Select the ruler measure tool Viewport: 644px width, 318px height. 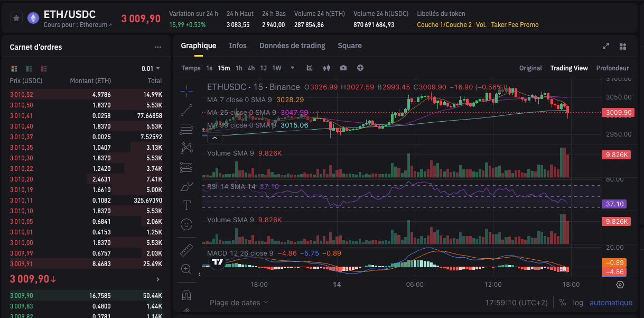tap(186, 250)
